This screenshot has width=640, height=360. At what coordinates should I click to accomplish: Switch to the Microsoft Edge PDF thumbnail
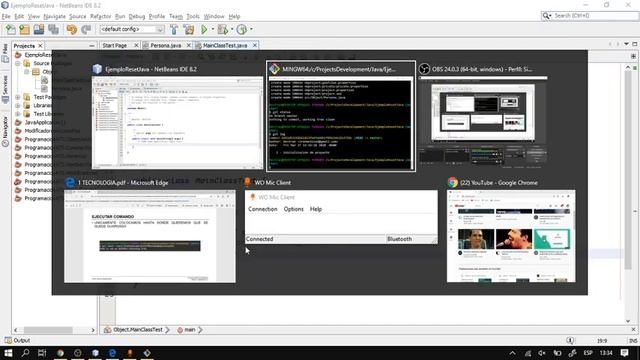coord(150,236)
